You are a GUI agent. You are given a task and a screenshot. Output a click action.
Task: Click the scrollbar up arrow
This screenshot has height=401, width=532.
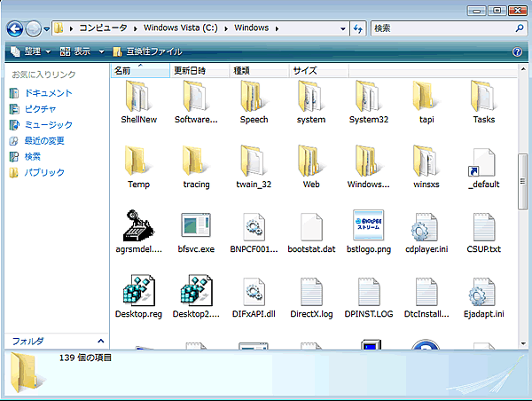[x=523, y=69]
